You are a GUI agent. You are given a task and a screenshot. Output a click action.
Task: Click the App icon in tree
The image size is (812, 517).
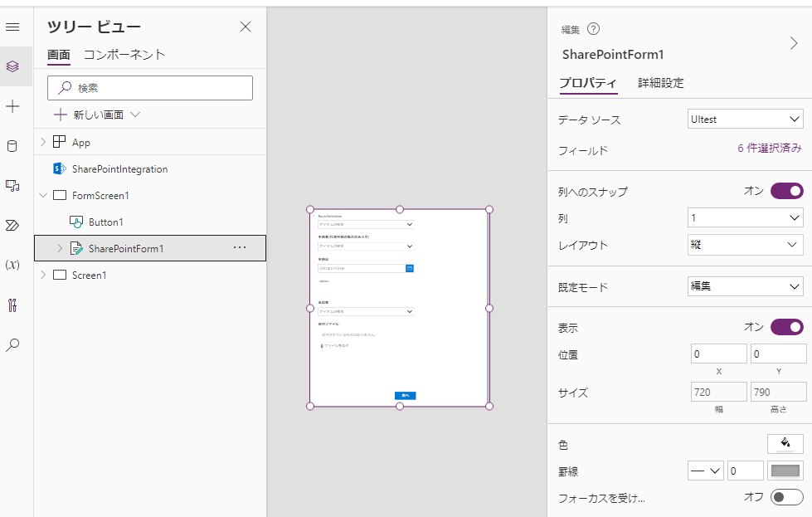(x=60, y=142)
